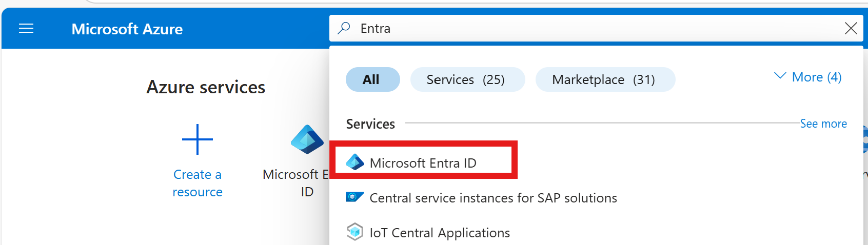Open Microsoft Entra ID search result text

(423, 163)
